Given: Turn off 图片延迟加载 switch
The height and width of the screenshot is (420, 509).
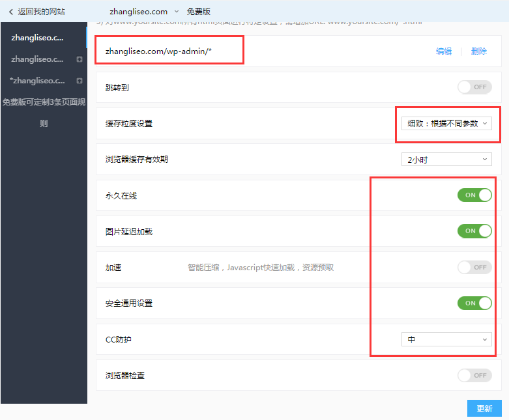Looking at the screenshot, I should (474, 231).
